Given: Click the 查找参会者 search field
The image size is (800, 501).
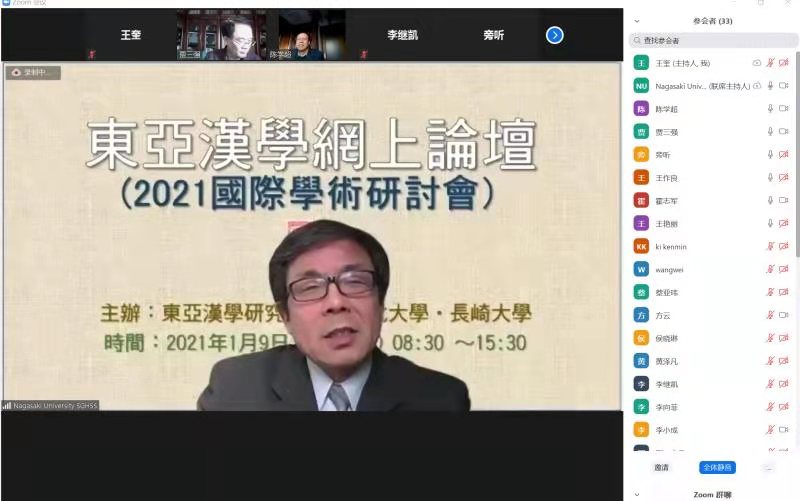Looking at the screenshot, I should tap(712, 40).
